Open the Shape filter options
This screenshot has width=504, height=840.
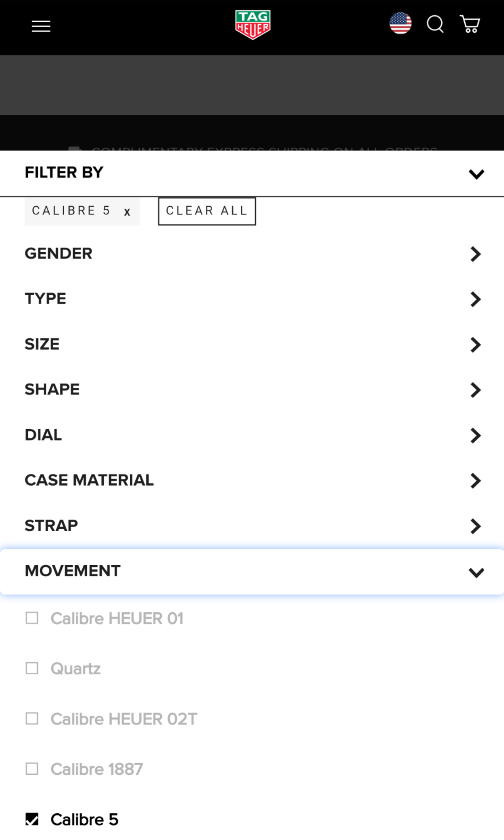pos(475,390)
